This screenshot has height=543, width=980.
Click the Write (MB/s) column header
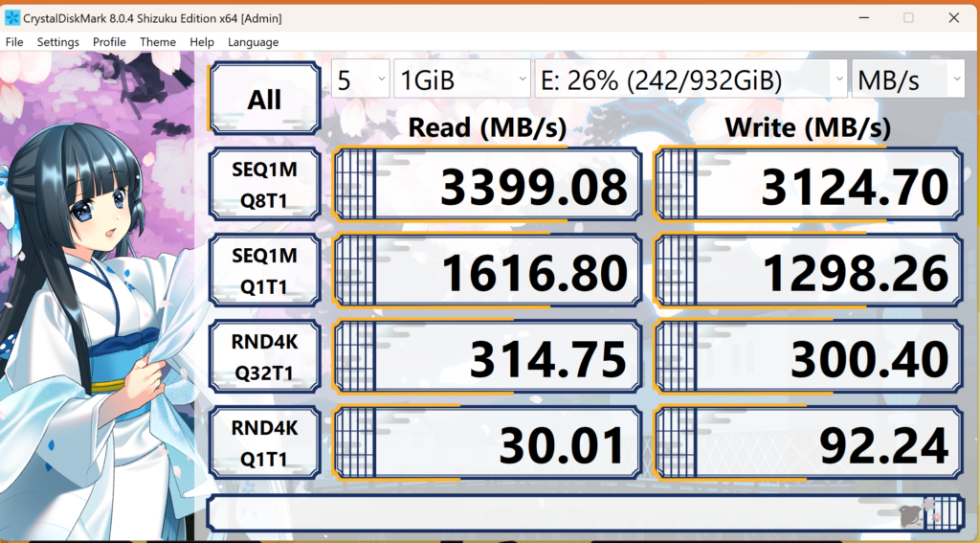808,127
